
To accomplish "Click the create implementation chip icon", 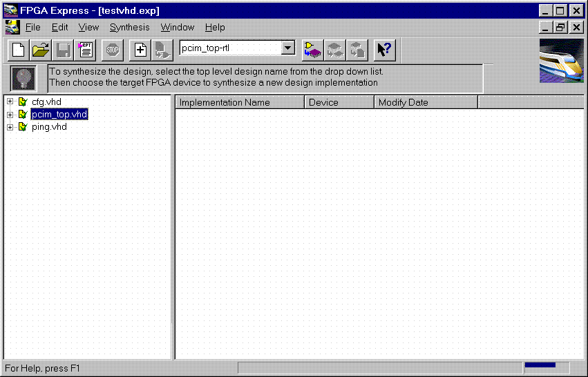I will click(313, 50).
